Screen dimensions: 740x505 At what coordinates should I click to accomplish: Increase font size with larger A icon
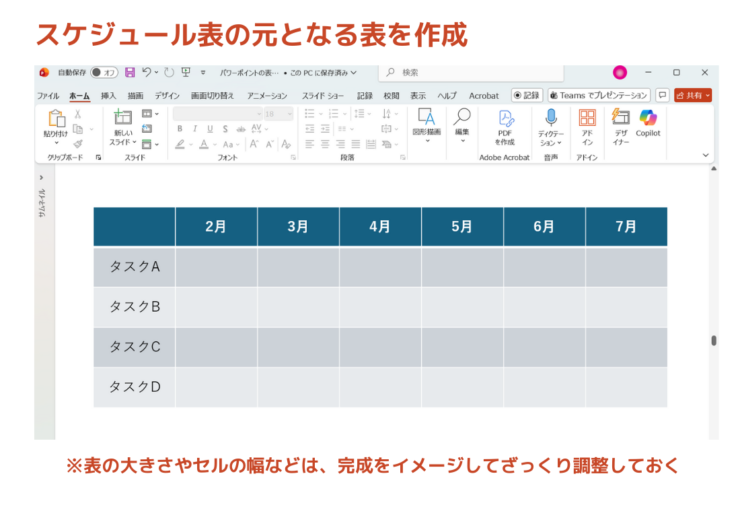tap(254, 144)
